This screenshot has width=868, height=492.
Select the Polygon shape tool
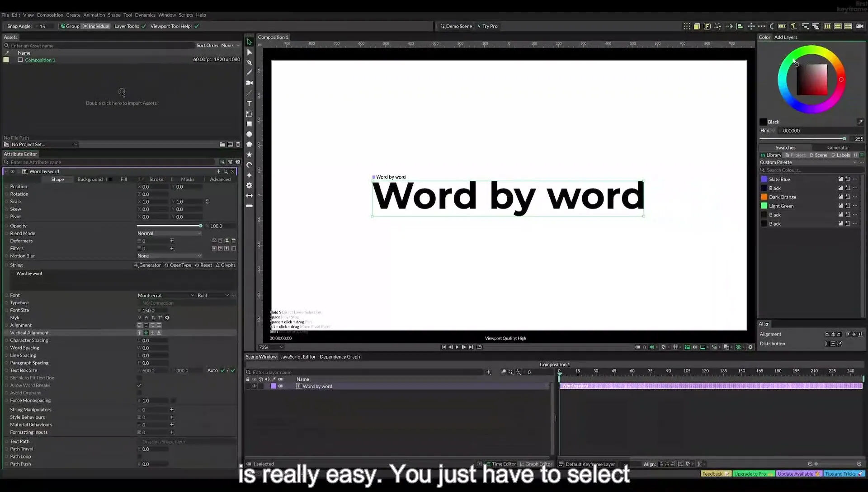[x=249, y=144]
